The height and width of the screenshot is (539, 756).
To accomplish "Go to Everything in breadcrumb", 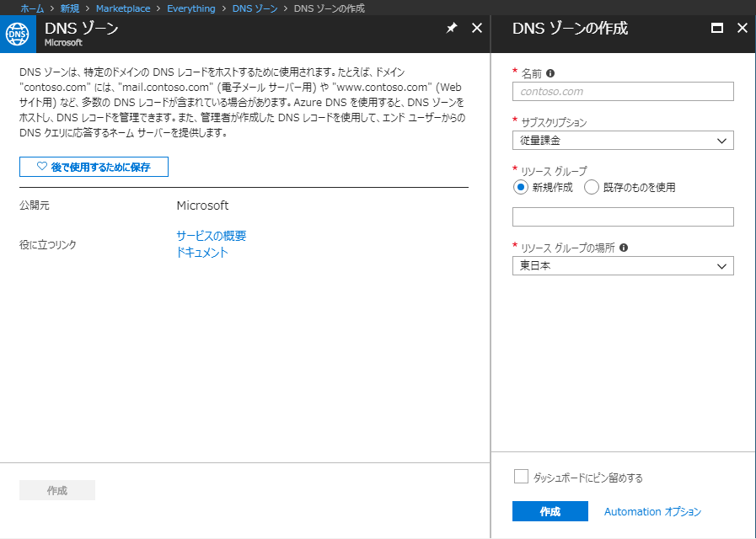I will point(191,8).
